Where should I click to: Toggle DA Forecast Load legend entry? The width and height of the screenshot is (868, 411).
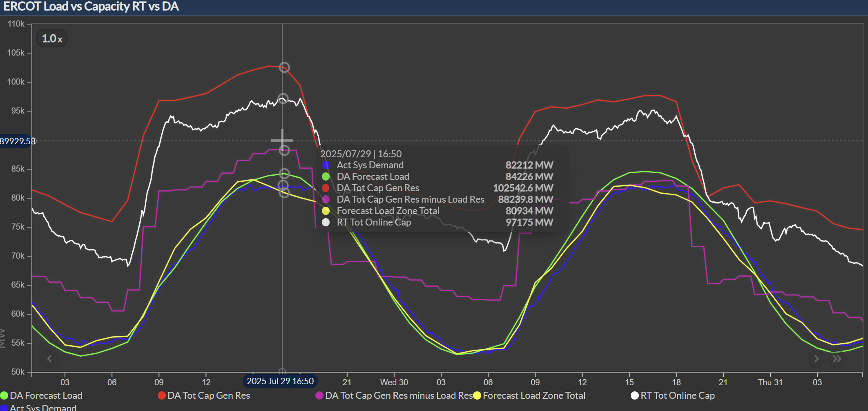pyautogui.click(x=42, y=395)
